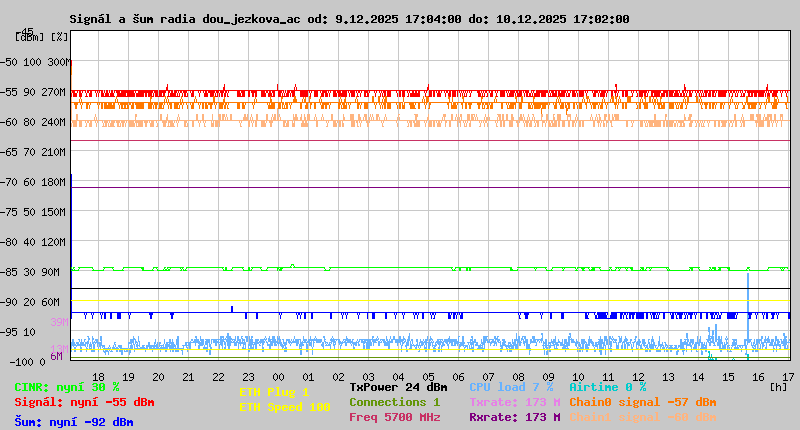Screen dimensions: 800x430
Task: Select the '01' hour label on time axis
Action: pos(308,377)
